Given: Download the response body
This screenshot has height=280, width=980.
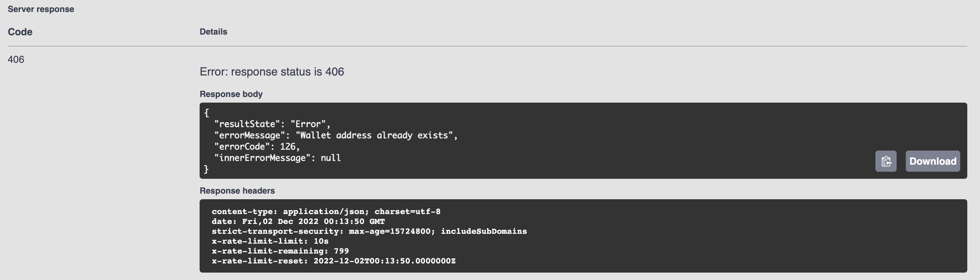Looking at the screenshot, I should pyautogui.click(x=932, y=161).
